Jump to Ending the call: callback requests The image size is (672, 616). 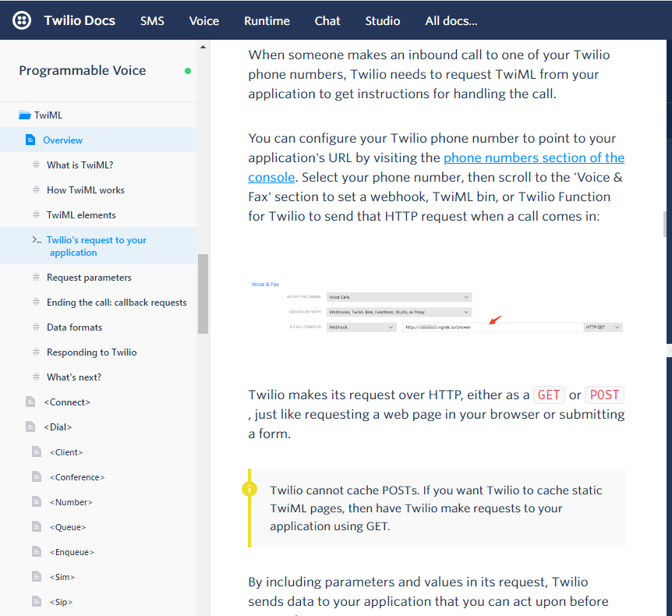[x=117, y=303]
